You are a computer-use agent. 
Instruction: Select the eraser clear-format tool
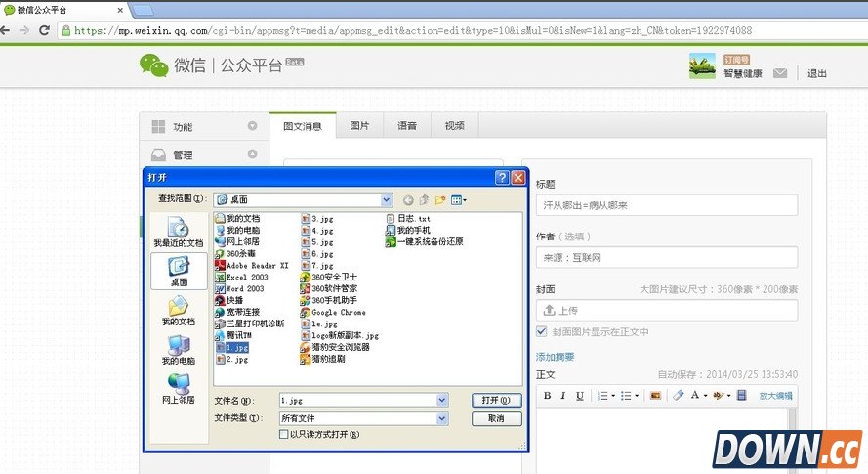pyautogui.click(x=679, y=395)
